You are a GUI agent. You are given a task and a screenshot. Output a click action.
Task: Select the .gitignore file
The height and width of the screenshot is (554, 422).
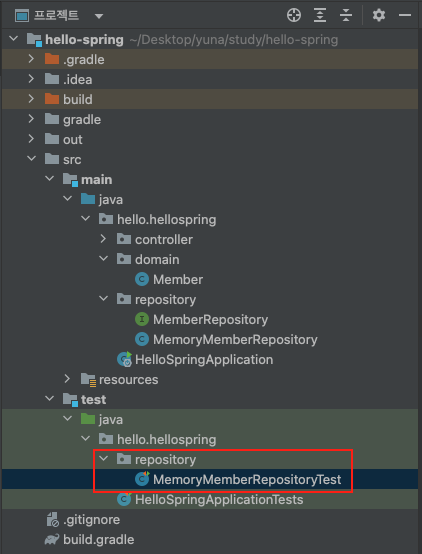(92, 520)
